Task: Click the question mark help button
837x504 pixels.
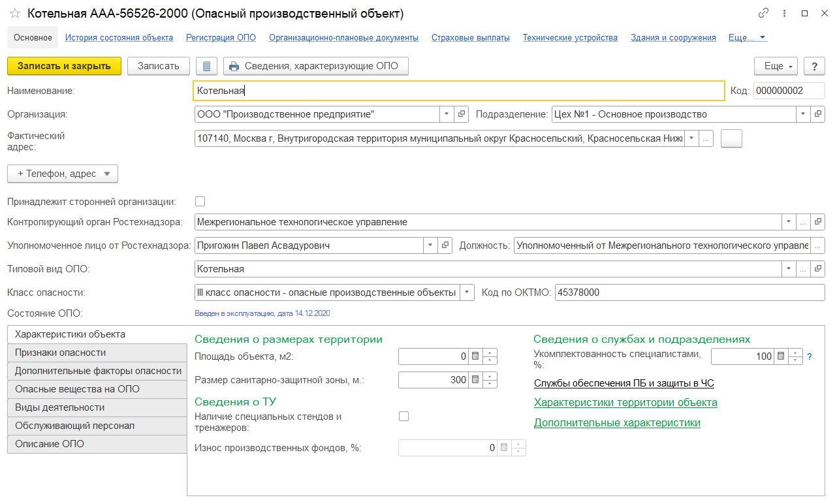Action: [814, 66]
